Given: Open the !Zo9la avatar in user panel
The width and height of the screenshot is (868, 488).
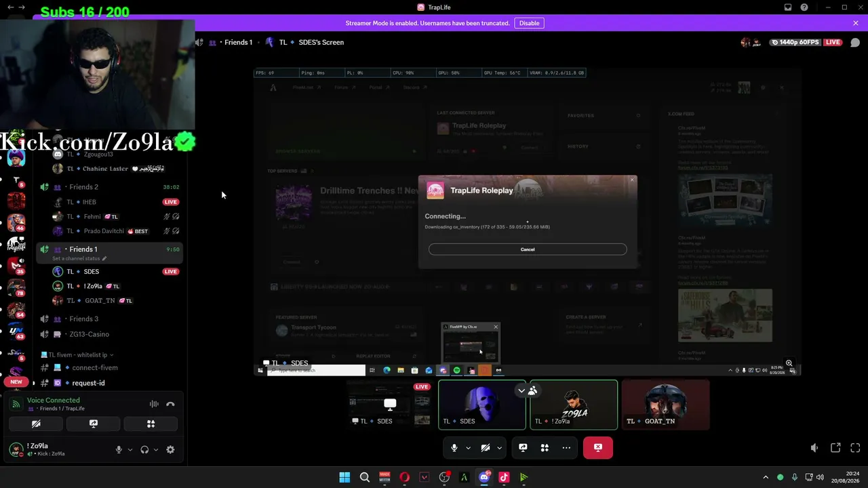Looking at the screenshot, I should coord(16,449).
